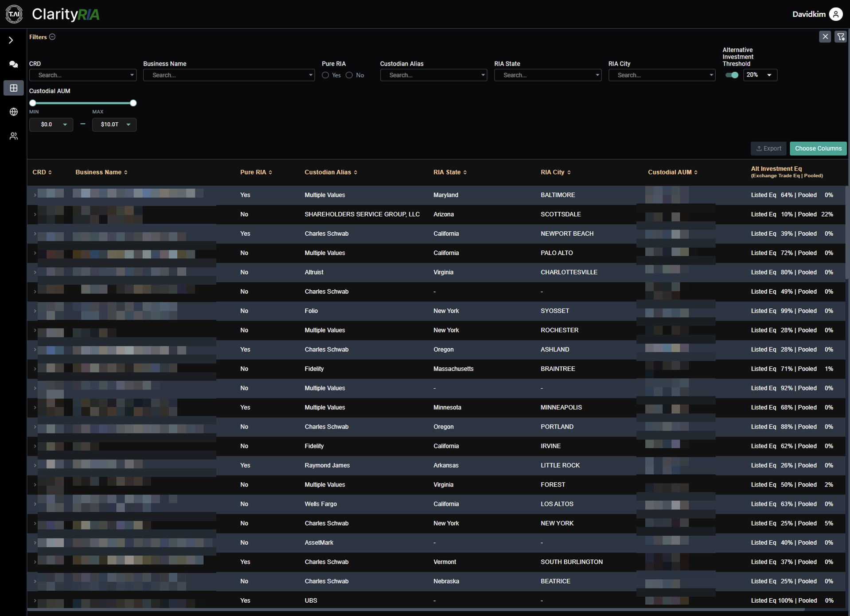Expand the NEWPORT BEACH row
Screen dimensions: 850x616
(x=35, y=234)
